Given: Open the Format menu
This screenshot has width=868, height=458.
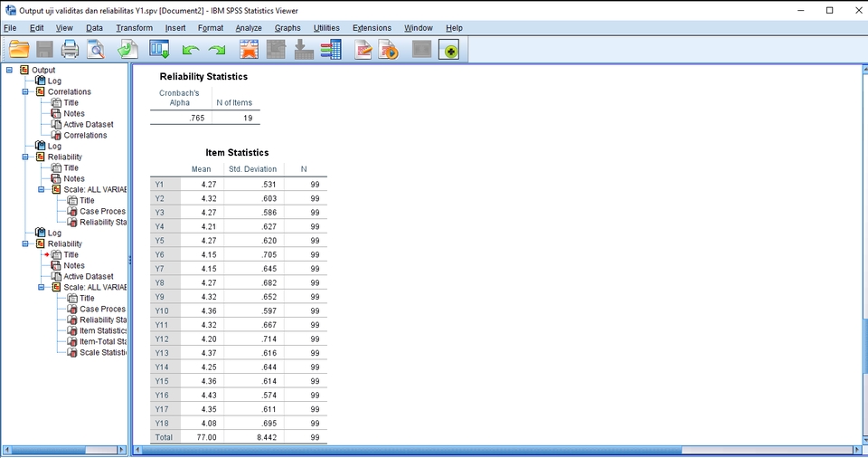Looking at the screenshot, I should pos(211,28).
